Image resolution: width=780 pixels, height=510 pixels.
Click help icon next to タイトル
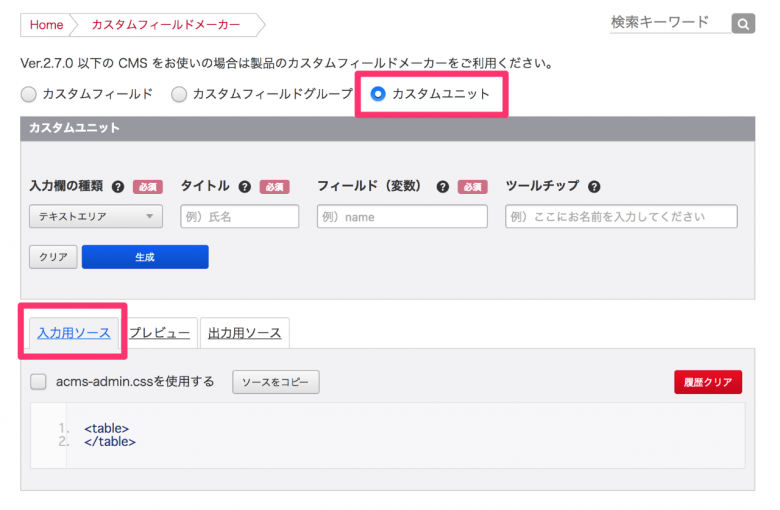tap(244, 187)
